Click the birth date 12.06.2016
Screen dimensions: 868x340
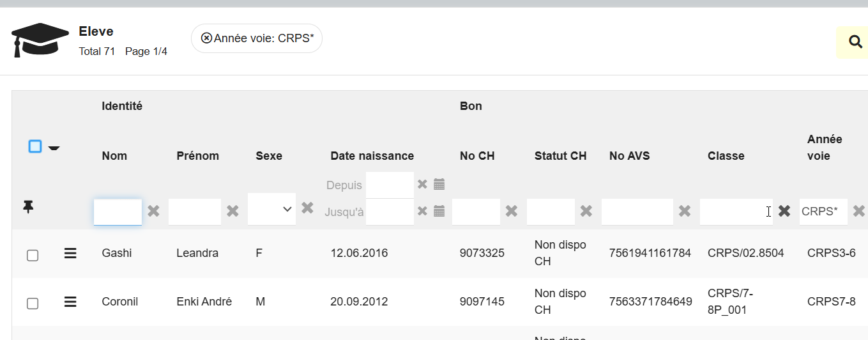tap(359, 253)
